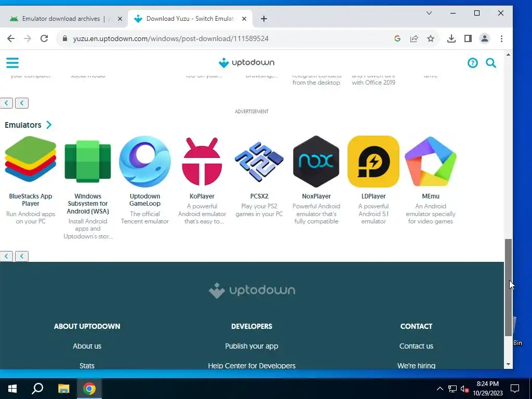Image resolution: width=532 pixels, height=399 pixels.
Task: Open the MEmu app icon
Action: [431, 162]
